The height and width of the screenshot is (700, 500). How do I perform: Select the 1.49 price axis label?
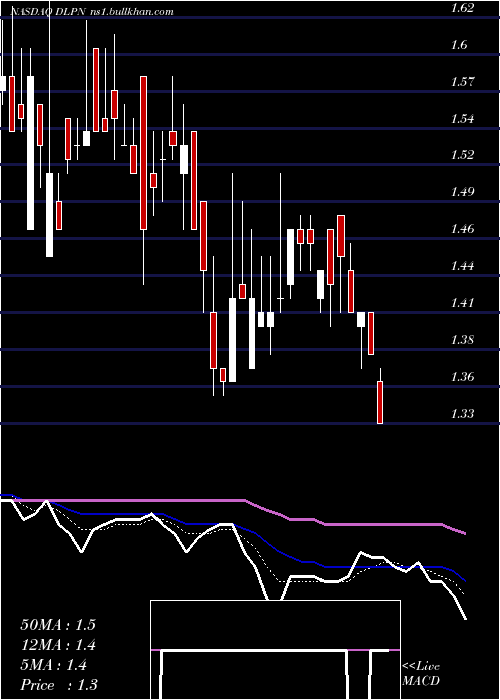[463, 192]
